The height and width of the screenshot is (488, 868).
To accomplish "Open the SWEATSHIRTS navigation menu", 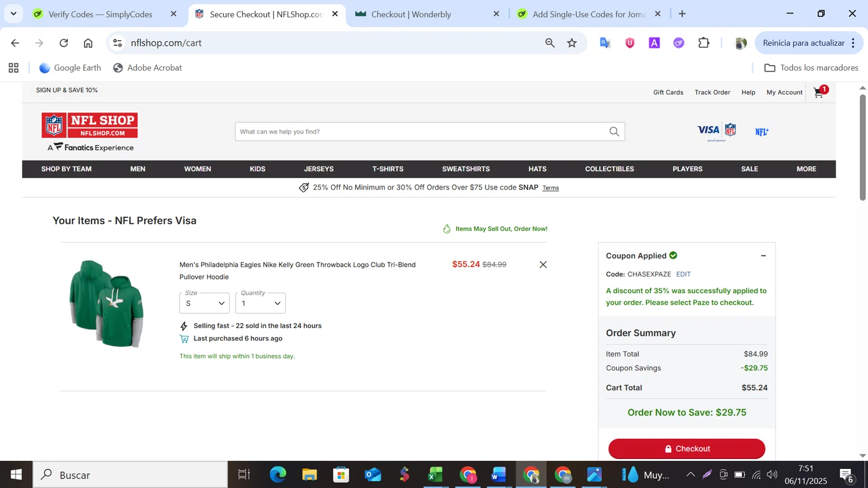I will click(466, 169).
